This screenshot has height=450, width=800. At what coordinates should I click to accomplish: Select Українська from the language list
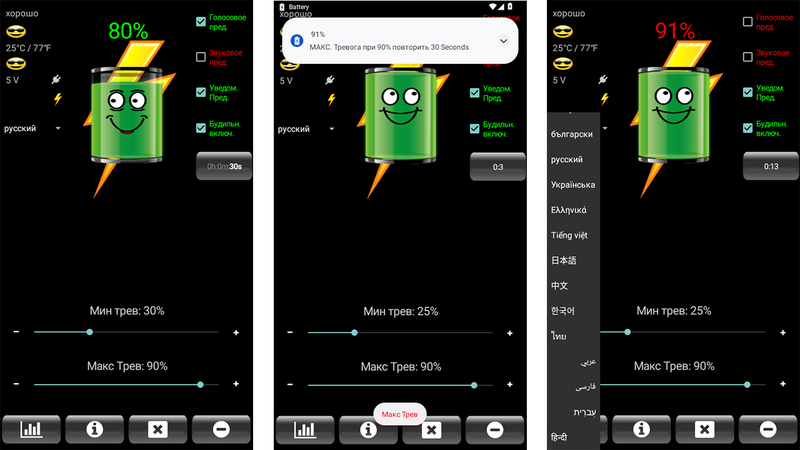click(x=573, y=185)
